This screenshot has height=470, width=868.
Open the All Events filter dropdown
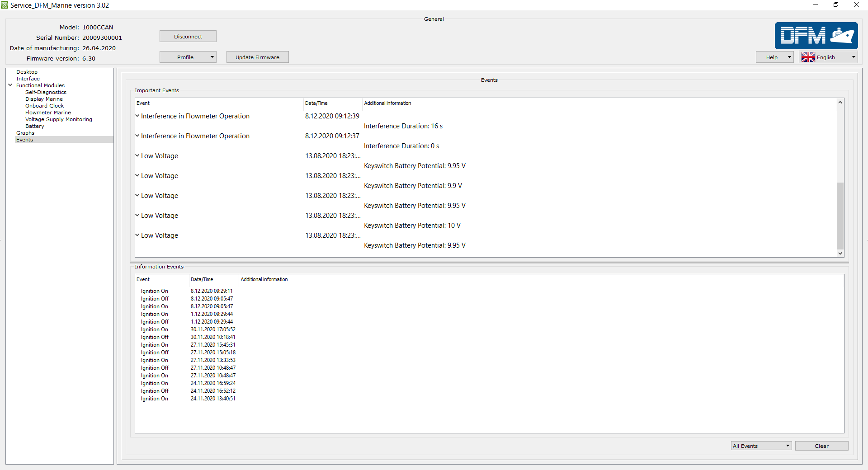coord(761,446)
